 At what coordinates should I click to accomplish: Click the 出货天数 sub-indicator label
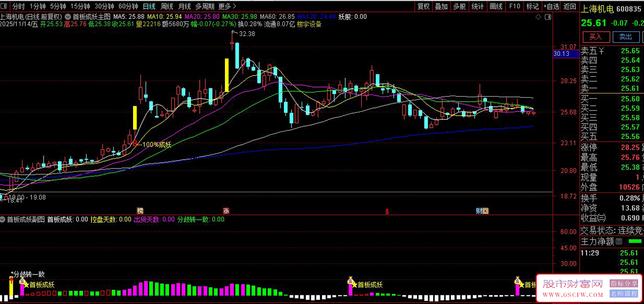(154, 219)
